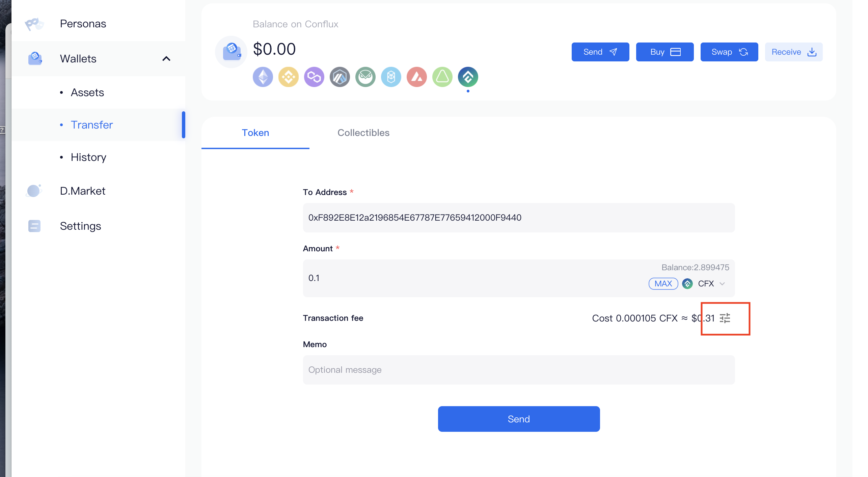Viewport: 868px width, 477px height.
Task: Open Settings in the sidebar
Action: click(80, 226)
